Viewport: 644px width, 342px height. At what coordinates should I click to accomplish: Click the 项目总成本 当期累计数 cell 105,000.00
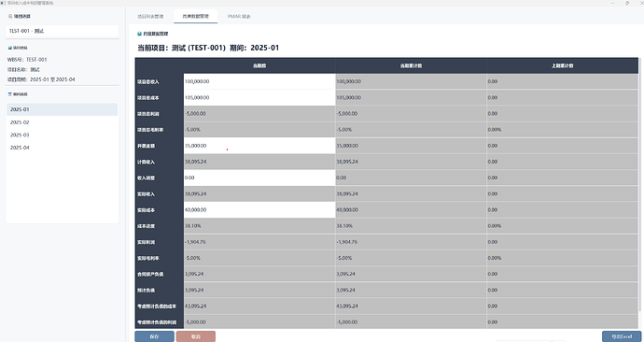click(411, 97)
